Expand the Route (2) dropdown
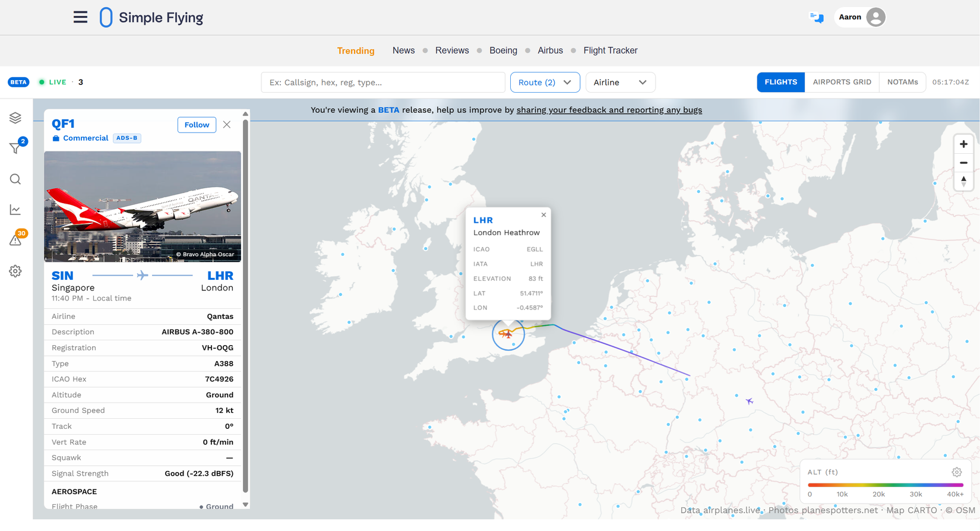This screenshot has height=531, width=980. pyautogui.click(x=545, y=83)
